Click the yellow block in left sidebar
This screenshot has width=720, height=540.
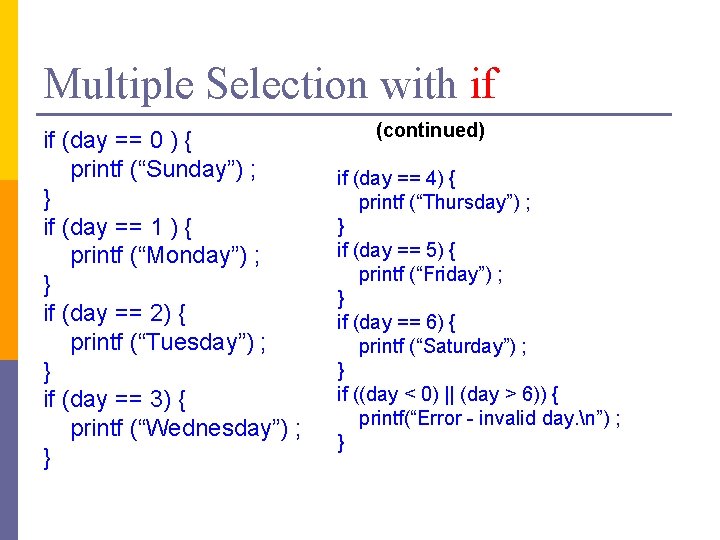pyautogui.click(x=9, y=90)
